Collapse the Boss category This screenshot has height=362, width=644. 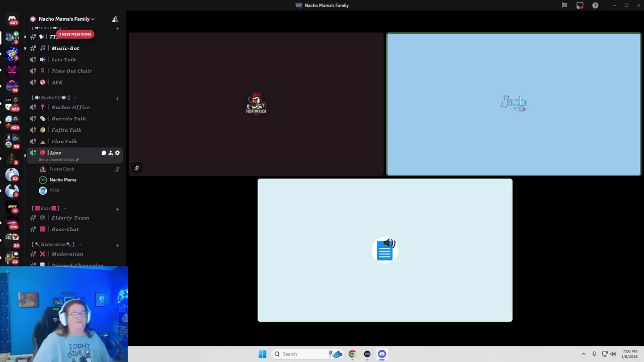[x=49, y=208]
